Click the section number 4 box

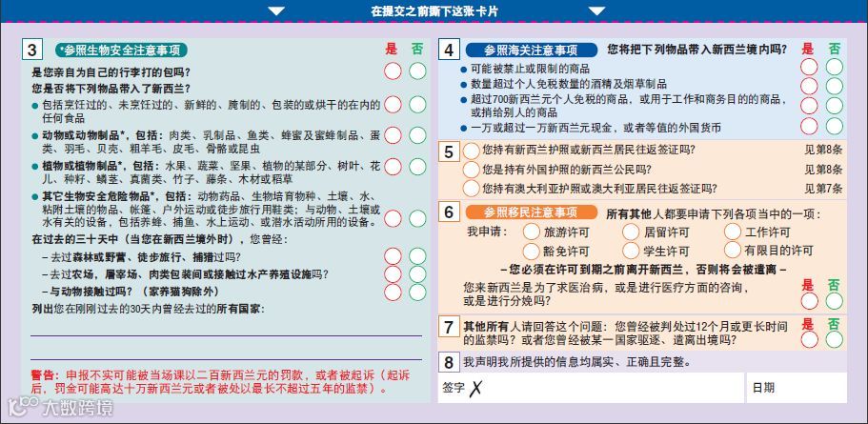449,50
